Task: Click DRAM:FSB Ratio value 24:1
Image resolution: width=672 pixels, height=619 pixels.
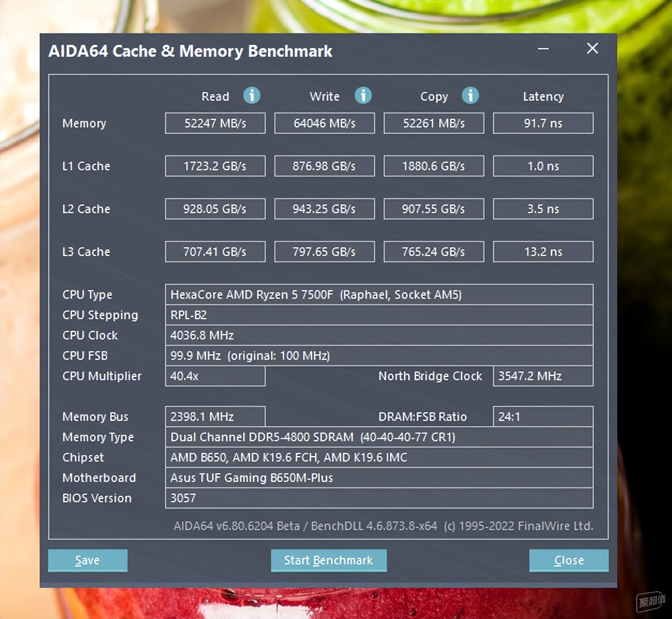Action: (543, 417)
